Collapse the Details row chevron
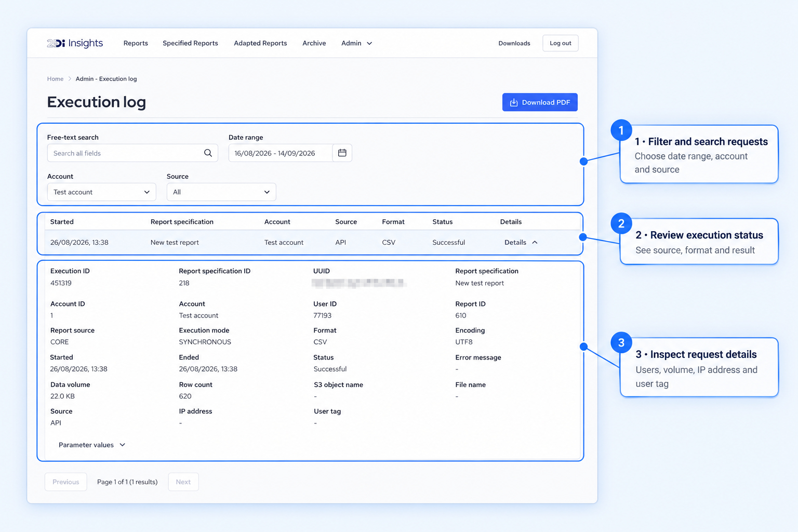Image resolution: width=798 pixels, height=532 pixels. tap(535, 242)
